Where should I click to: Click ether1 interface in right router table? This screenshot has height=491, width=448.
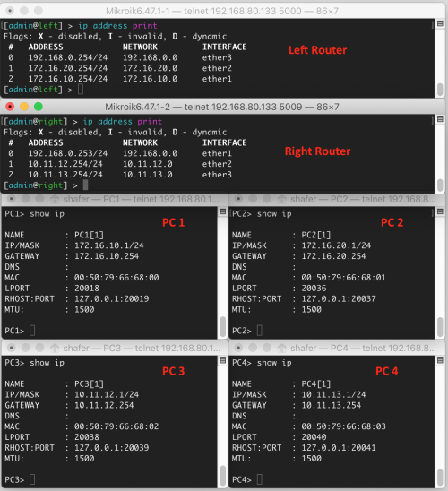[x=217, y=153]
